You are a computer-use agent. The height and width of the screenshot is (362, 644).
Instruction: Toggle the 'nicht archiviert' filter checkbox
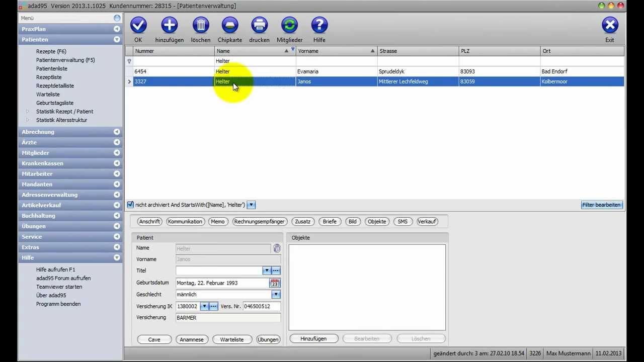(131, 205)
